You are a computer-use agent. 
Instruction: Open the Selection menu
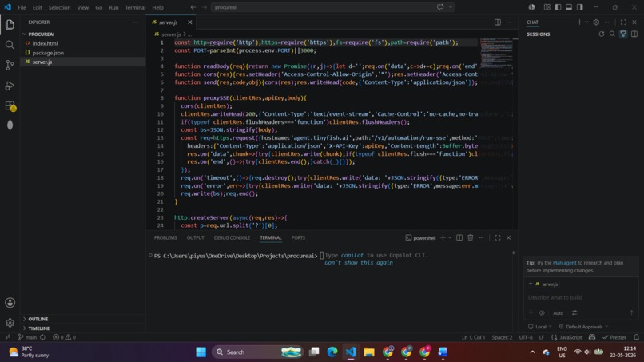(60, 7)
